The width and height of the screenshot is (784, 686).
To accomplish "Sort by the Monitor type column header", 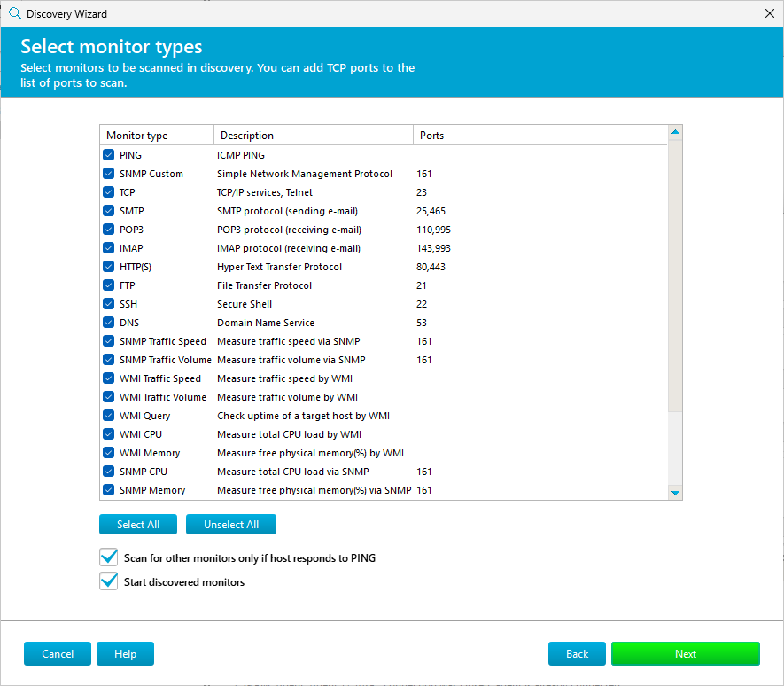I will (x=157, y=136).
